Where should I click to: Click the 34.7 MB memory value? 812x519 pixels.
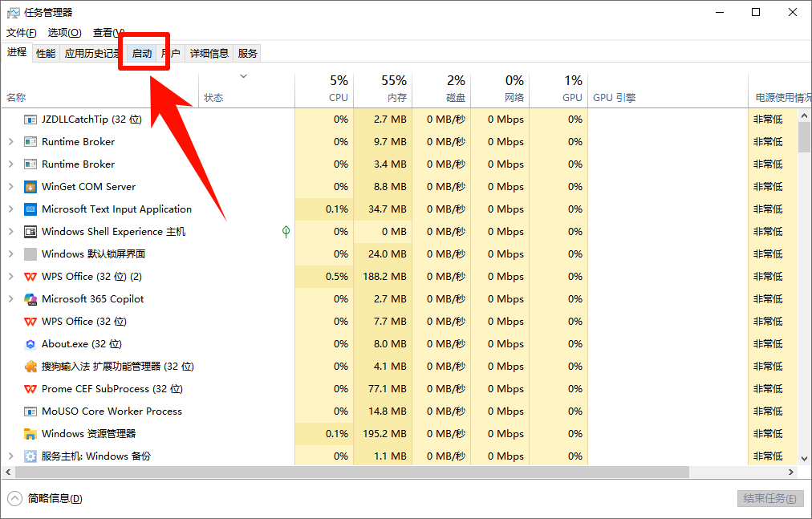[x=388, y=209]
